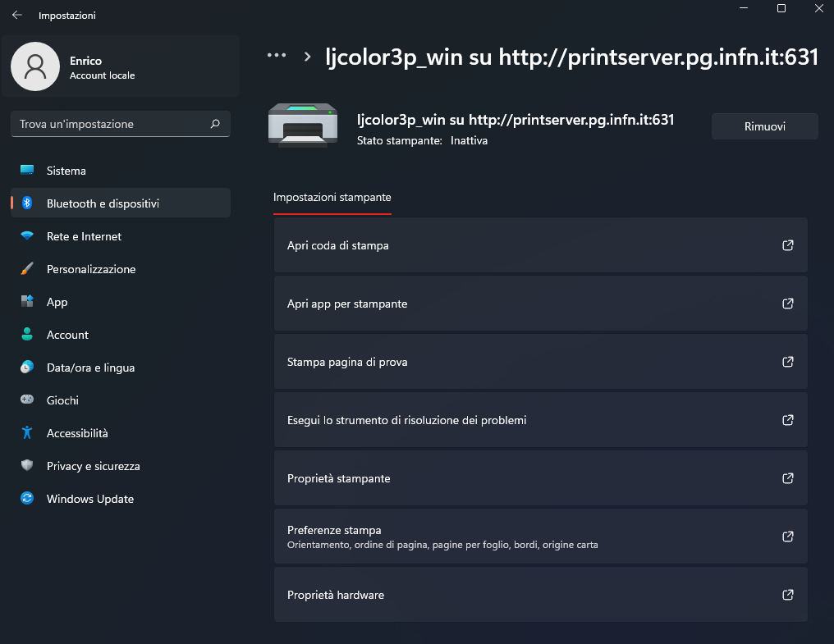Open external link icon for risoluzione dei problemi

pos(788,420)
